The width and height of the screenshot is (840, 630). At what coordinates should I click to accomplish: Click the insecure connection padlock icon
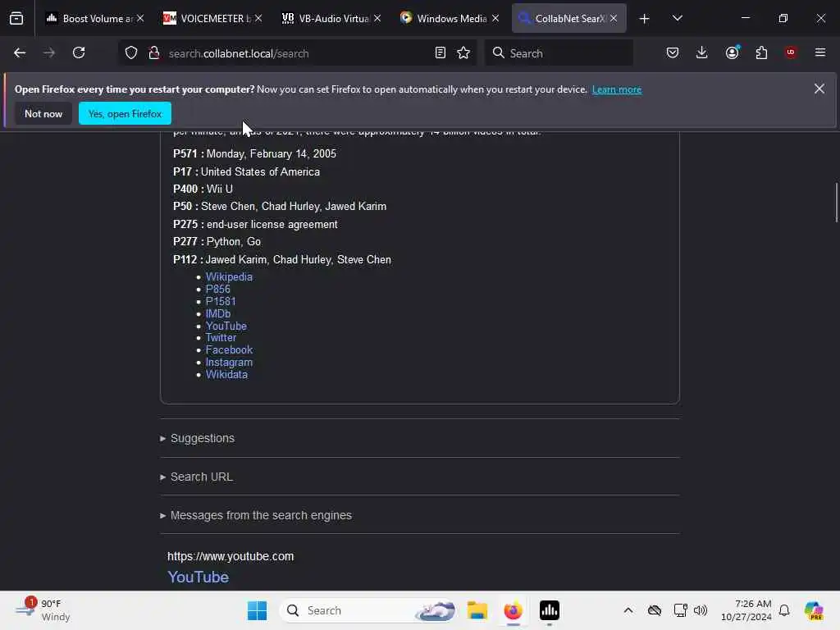(x=154, y=52)
